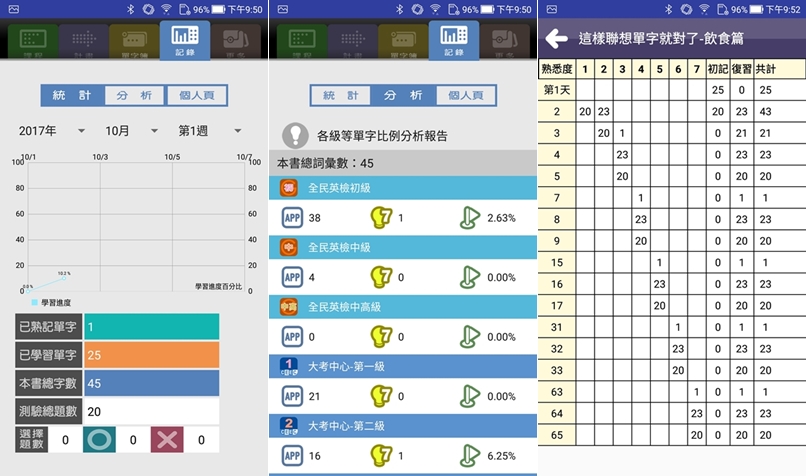Tap the 全民英檢中高級 section header
The image size is (806, 476).
click(x=403, y=307)
